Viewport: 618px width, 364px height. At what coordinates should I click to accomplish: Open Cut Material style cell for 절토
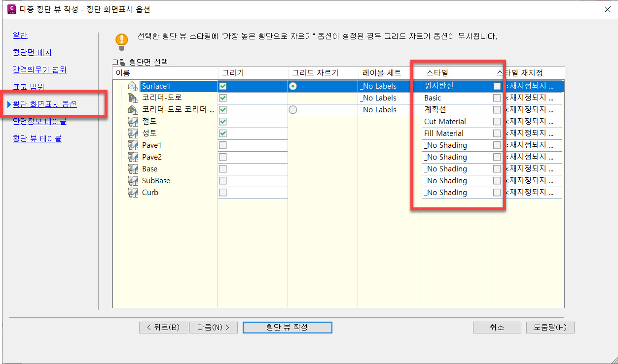pos(456,122)
